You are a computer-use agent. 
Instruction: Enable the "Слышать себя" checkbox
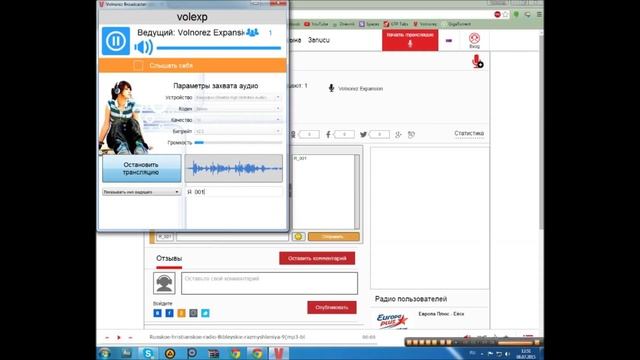[x=138, y=65]
